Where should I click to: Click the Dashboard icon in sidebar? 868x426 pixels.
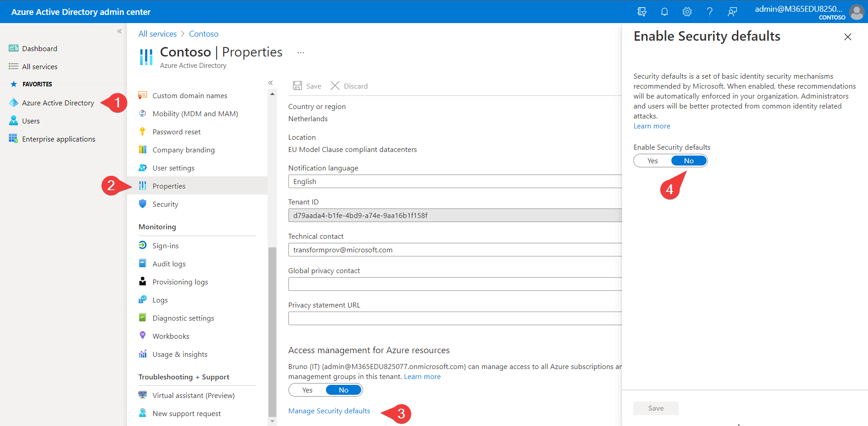[14, 48]
